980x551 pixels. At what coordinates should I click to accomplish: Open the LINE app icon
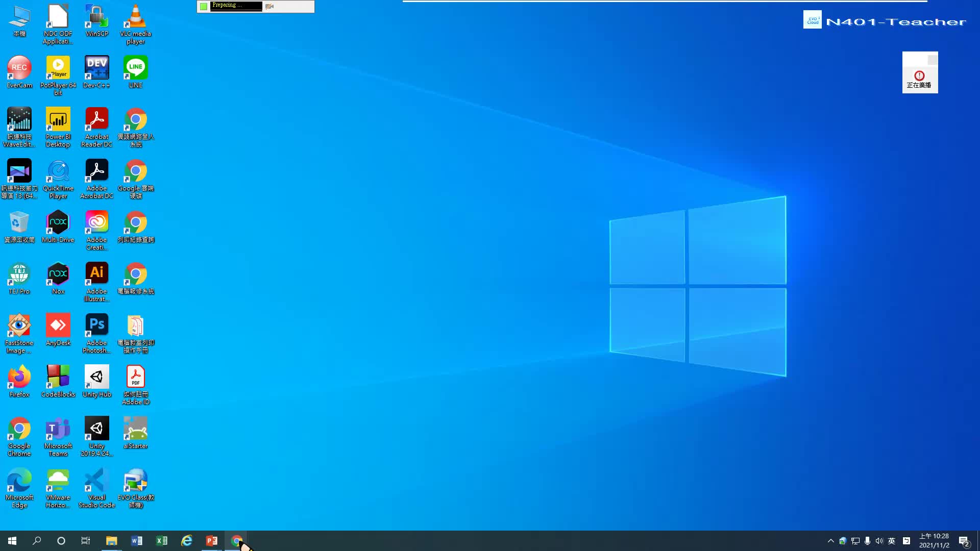(135, 72)
